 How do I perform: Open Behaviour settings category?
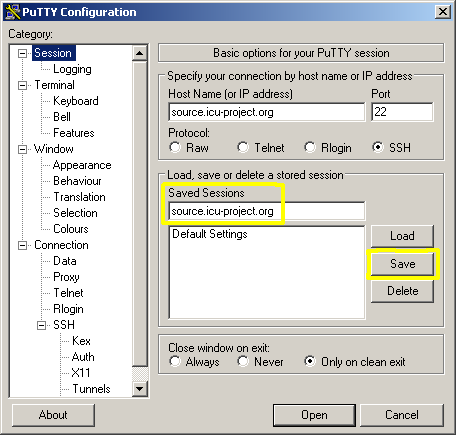pyautogui.click(x=77, y=181)
